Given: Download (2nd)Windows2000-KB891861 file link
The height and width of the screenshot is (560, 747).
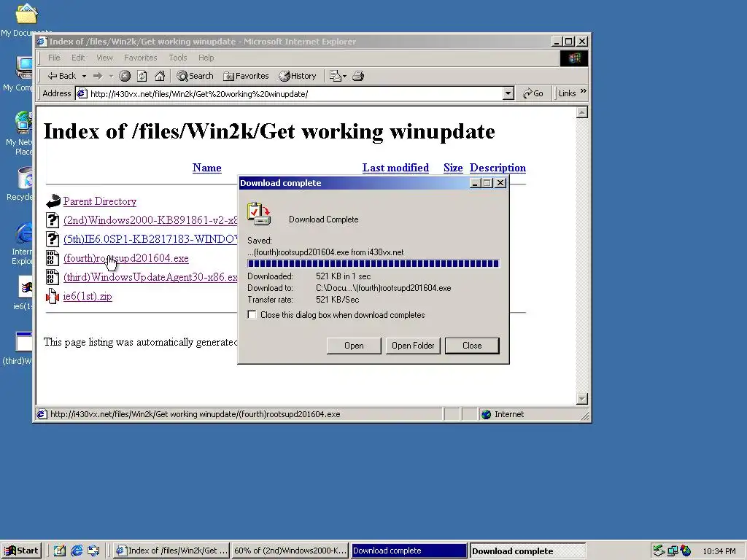Looking at the screenshot, I should (150, 220).
